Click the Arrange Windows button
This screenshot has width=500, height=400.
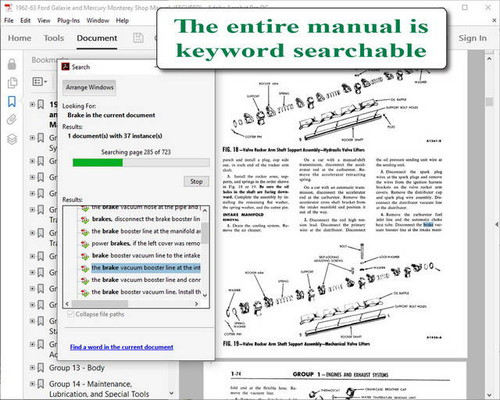tap(89, 87)
